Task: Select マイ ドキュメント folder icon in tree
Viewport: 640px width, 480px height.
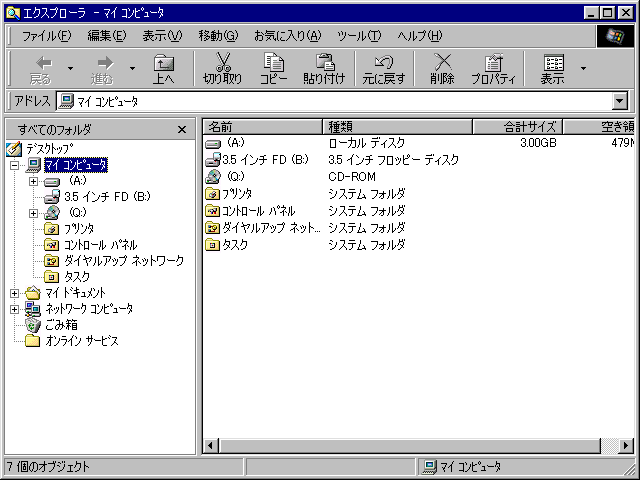Action: tap(33, 293)
